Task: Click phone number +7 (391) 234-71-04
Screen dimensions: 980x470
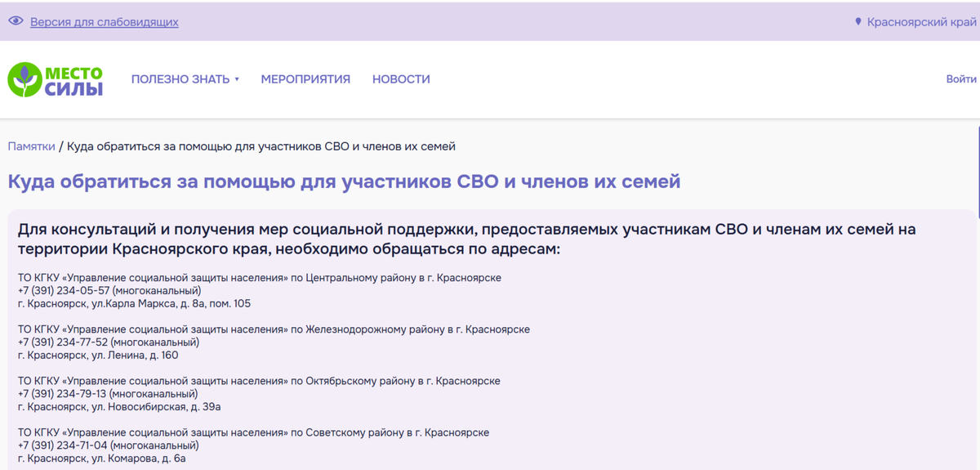Action: point(63,445)
